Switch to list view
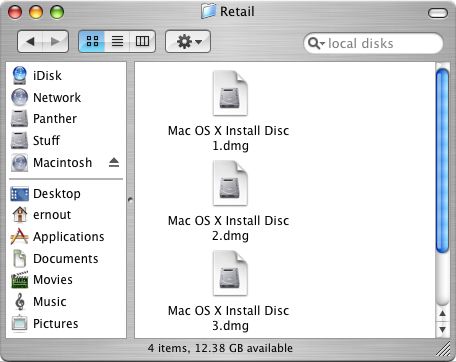 pos(117,41)
